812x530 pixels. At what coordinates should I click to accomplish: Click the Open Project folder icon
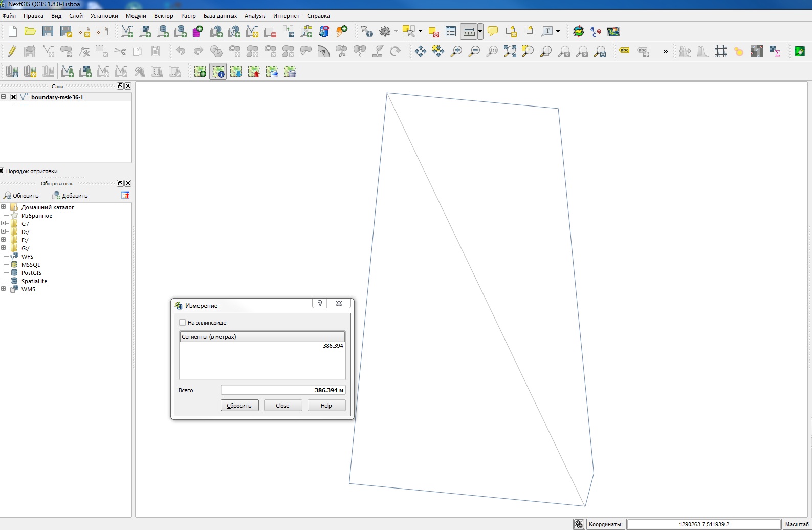click(x=30, y=32)
